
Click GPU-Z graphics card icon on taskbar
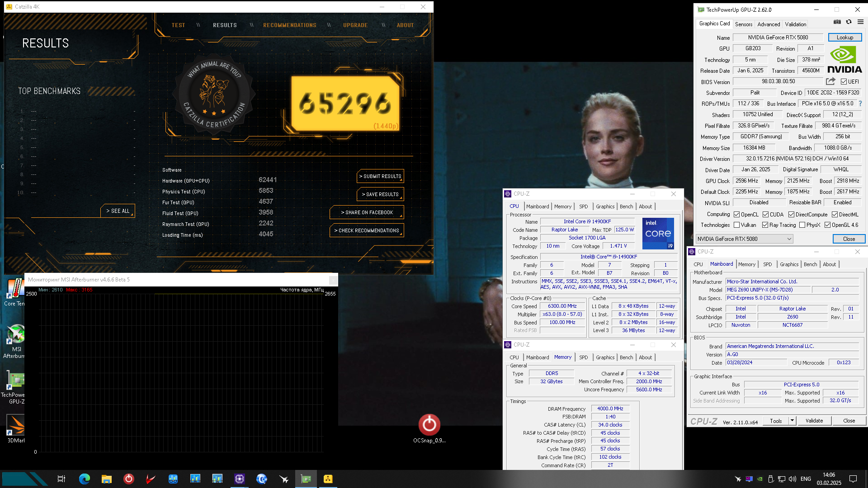coord(306,479)
